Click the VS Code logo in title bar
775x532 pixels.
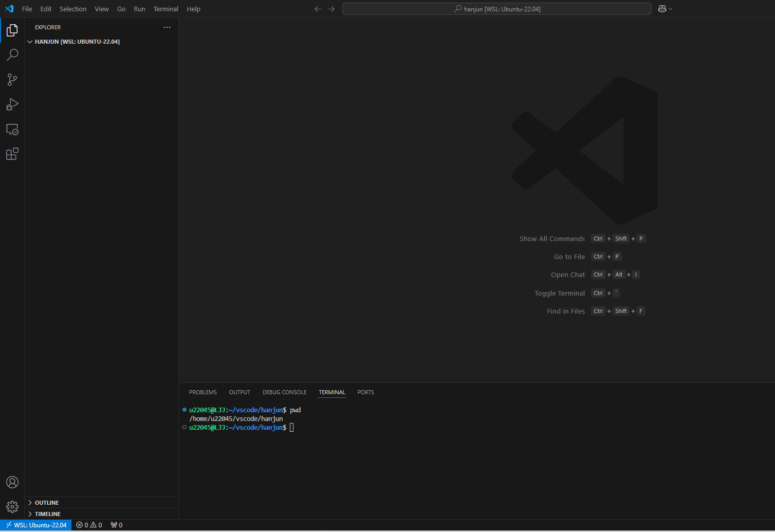[9, 9]
